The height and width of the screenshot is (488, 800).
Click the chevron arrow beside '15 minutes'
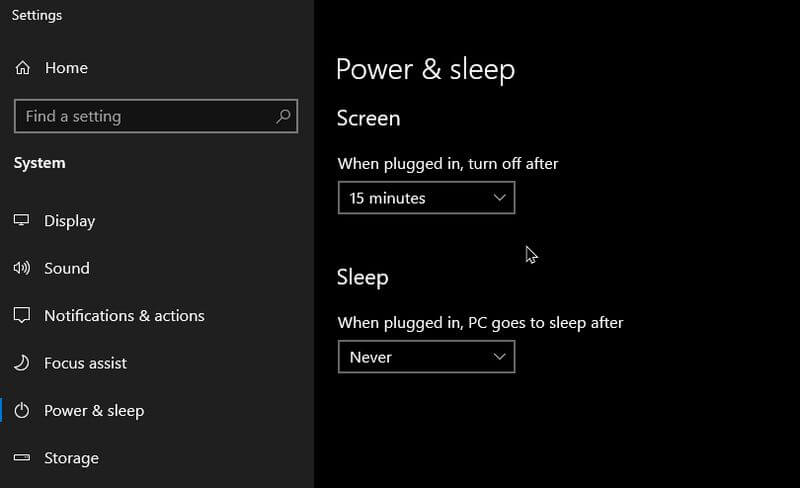click(x=500, y=198)
